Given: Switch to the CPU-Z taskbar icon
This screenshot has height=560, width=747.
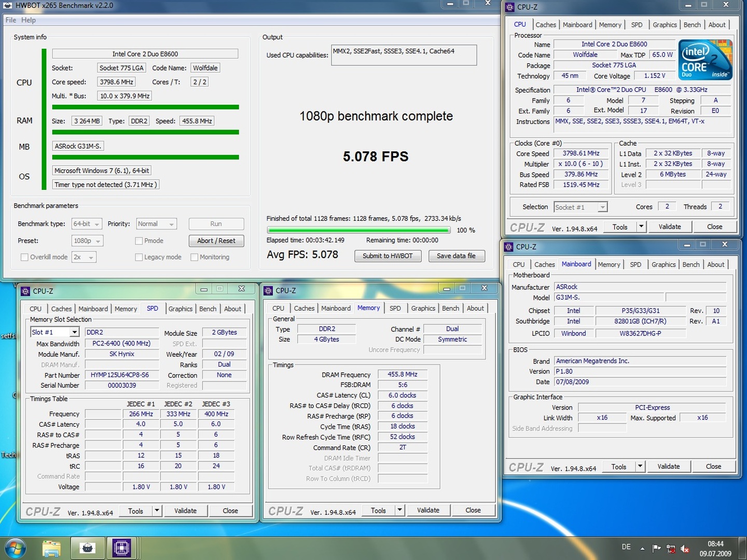Looking at the screenshot, I should [121, 548].
